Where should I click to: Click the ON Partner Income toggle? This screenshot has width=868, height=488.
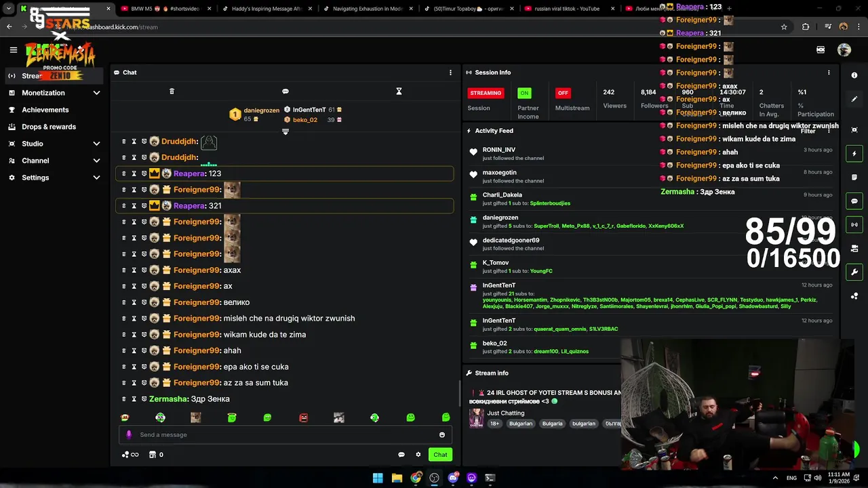coord(524,93)
